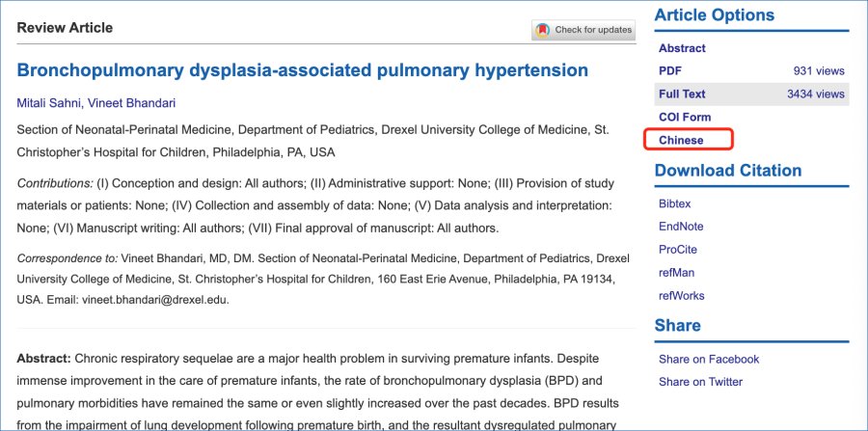This screenshot has width=868, height=431.
Task: Share the article on Facebook
Action: 709,359
